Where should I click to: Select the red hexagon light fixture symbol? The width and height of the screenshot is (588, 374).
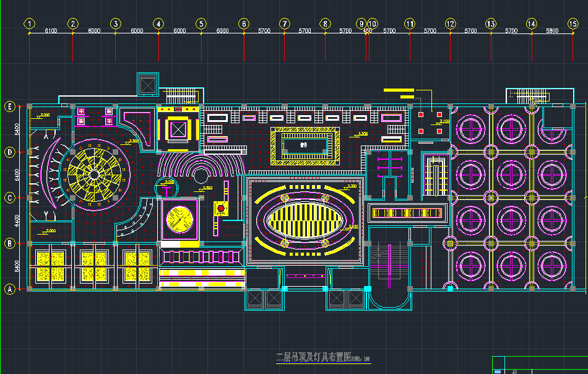click(218, 209)
